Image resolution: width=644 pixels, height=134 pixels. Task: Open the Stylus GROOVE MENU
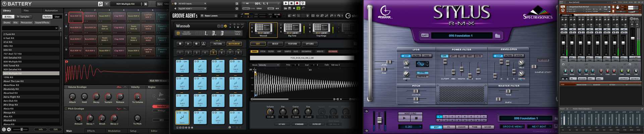(x=513, y=127)
